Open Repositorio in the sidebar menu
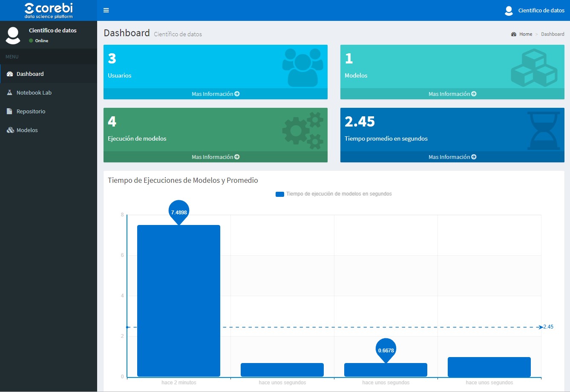This screenshot has height=392, width=570. pyautogui.click(x=49, y=111)
